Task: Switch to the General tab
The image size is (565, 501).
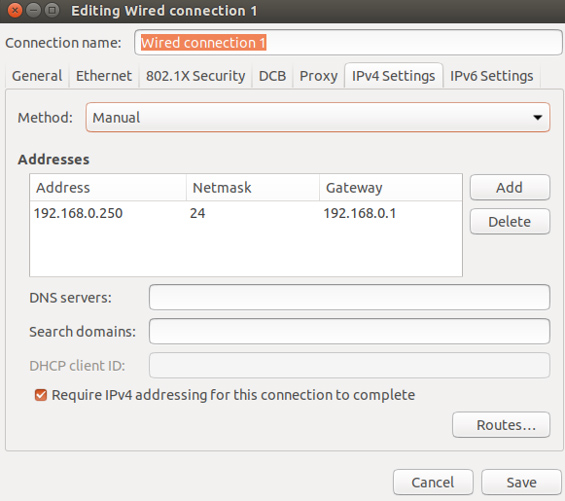Action: 37,76
